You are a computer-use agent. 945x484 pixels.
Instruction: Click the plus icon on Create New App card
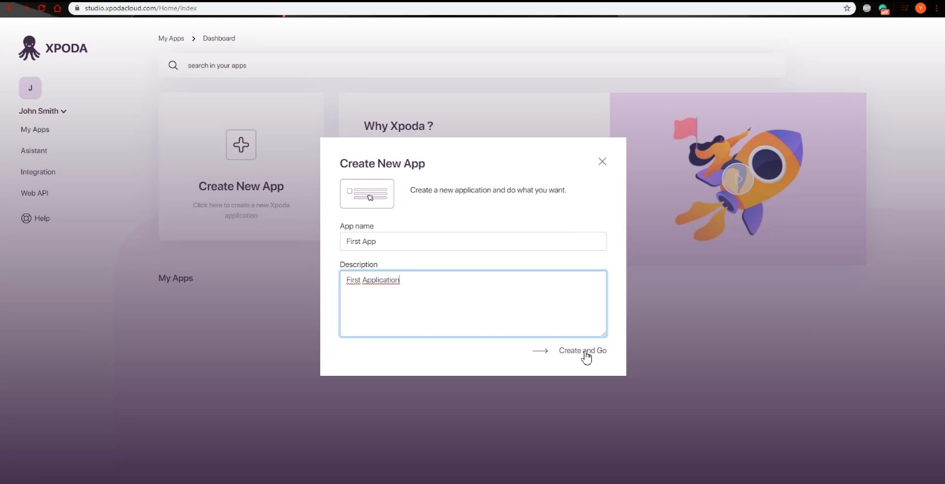241,145
